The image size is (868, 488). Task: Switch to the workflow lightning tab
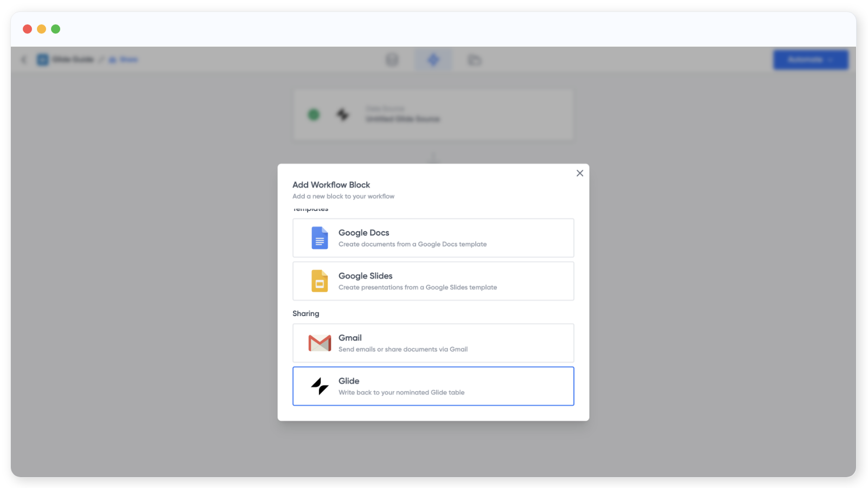(x=433, y=60)
